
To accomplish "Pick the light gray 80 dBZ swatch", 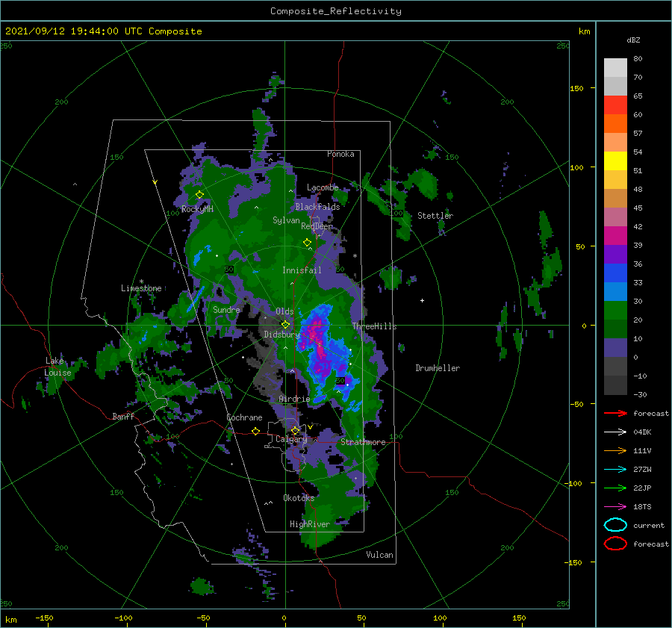I will click(615, 67).
